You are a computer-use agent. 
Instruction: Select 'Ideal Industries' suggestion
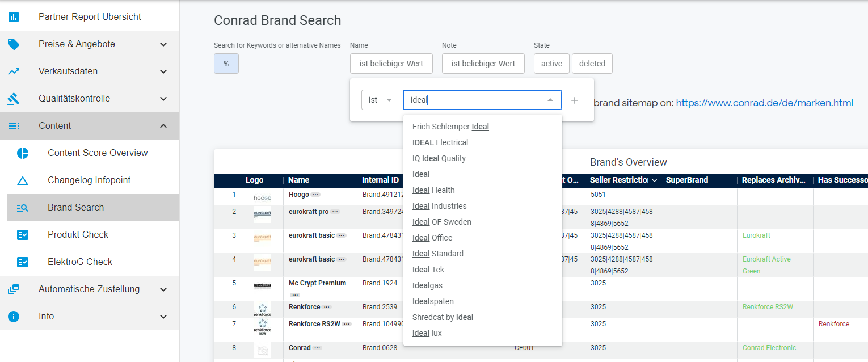click(x=483, y=206)
